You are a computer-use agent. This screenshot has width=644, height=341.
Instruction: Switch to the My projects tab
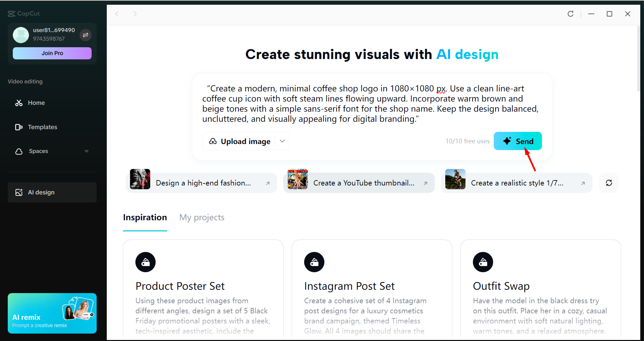pos(202,218)
